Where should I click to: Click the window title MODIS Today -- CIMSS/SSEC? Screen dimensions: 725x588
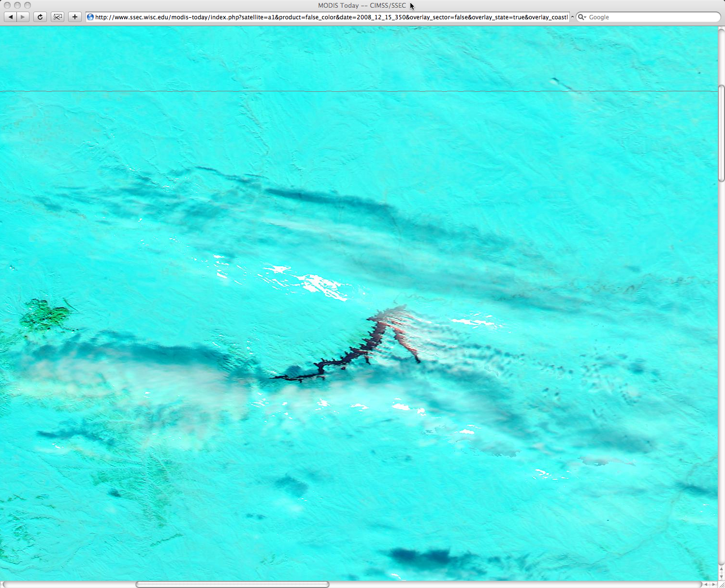(x=362, y=5)
